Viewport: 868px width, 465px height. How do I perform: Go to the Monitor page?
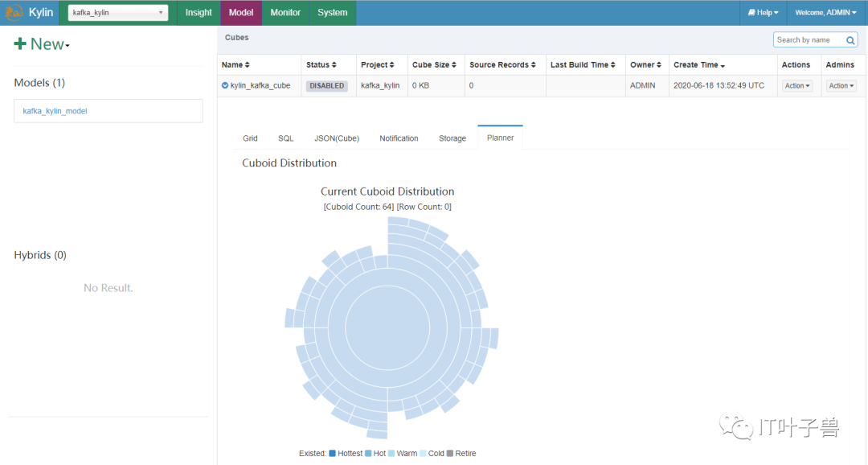[x=285, y=12]
